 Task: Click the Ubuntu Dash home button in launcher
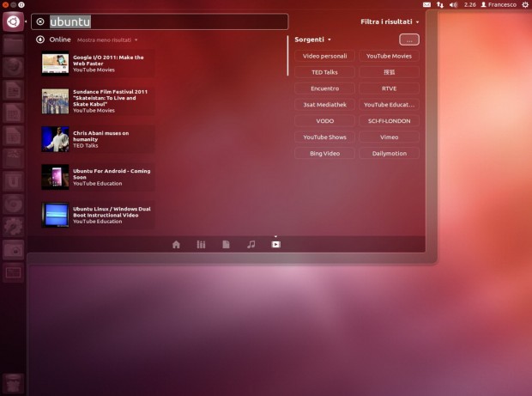tap(13, 21)
